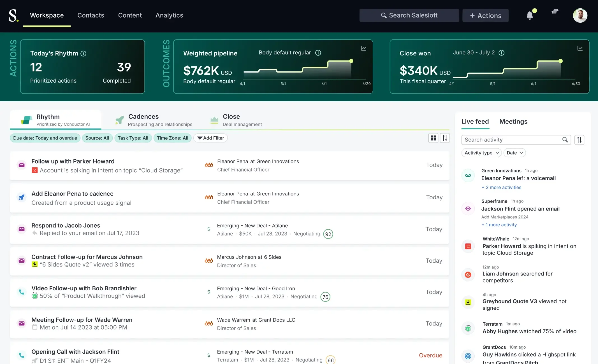The width and height of the screenshot is (598, 364).
Task: Select the Rhythm tab
Action: point(55,120)
